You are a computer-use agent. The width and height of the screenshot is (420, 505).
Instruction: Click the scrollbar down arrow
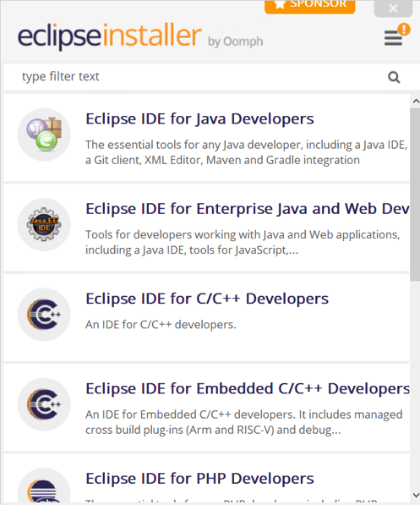[x=416, y=495]
